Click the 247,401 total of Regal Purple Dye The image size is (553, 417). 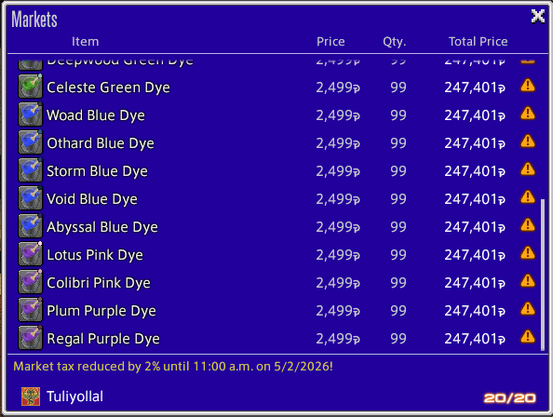pos(475,338)
